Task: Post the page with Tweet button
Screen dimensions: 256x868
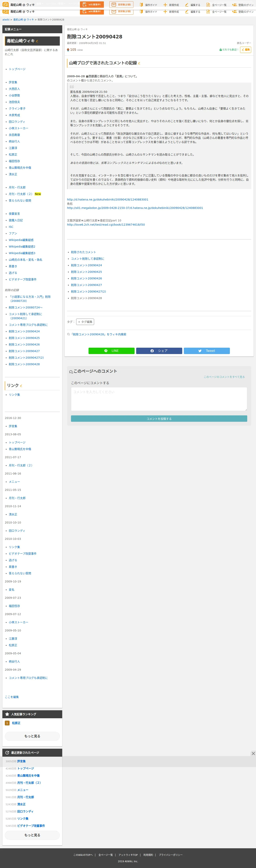Action: [x=207, y=351]
